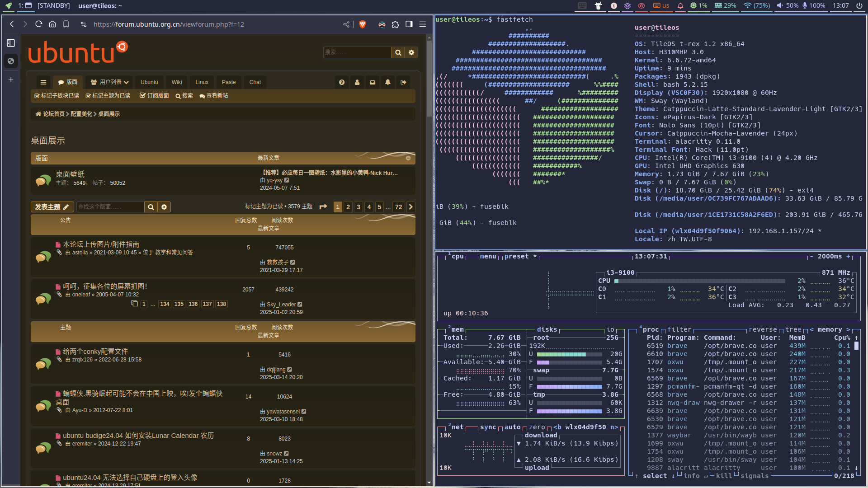Screen dimensions: 868x488
Task: Open the 桌面壁纸 subforum link
Action: click(70, 174)
